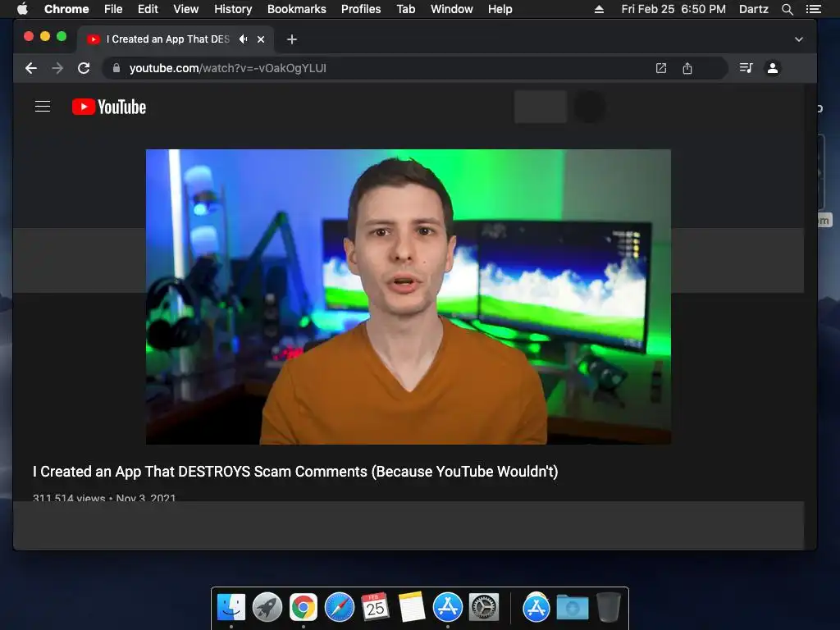840x630 pixels.
Task: Open the media controls icon in toolbar
Action: 746,68
